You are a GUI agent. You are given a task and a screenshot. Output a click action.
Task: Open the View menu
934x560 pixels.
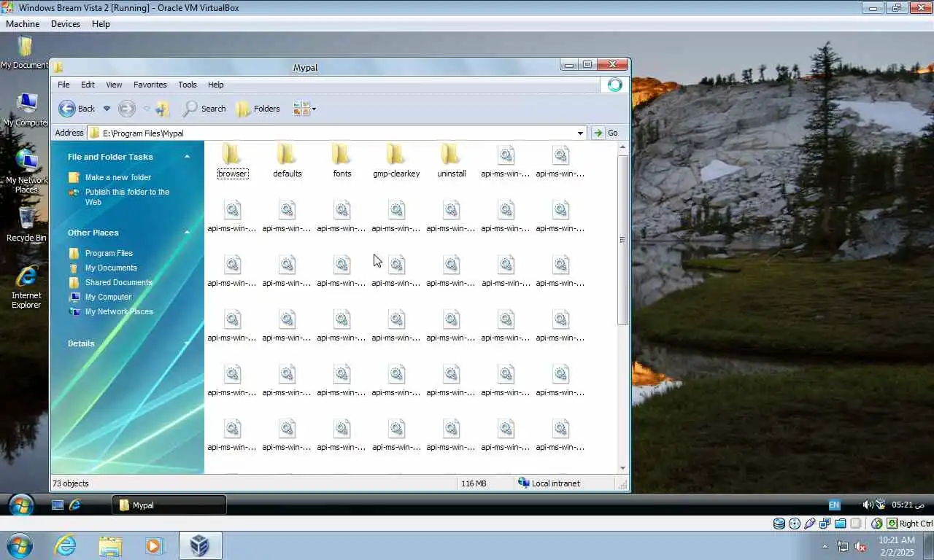(114, 85)
